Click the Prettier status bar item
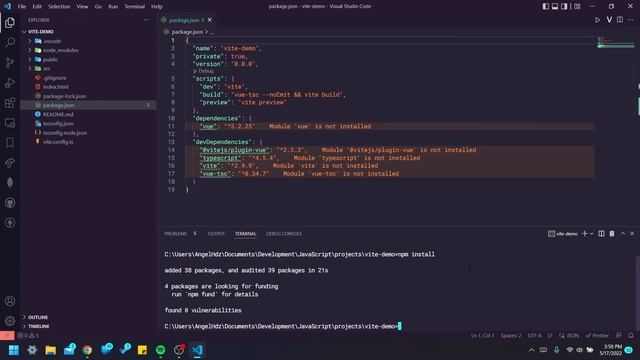This screenshot has height=360, width=640. (597, 336)
